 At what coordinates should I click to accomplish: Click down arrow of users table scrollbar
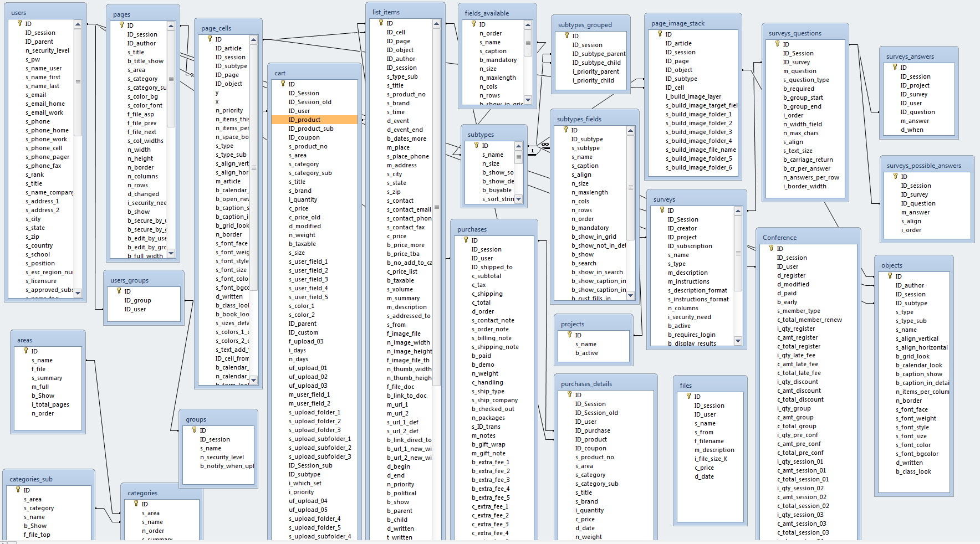click(x=78, y=293)
